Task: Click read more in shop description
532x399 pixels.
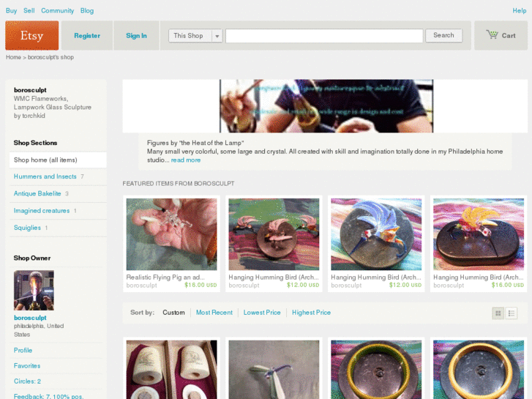Action: pyautogui.click(x=186, y=160)
